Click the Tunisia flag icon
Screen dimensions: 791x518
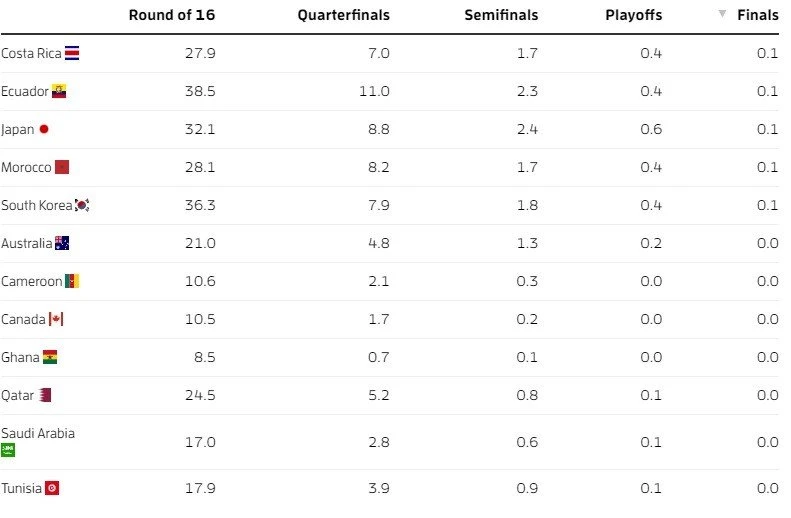click(x=52, y=488)
